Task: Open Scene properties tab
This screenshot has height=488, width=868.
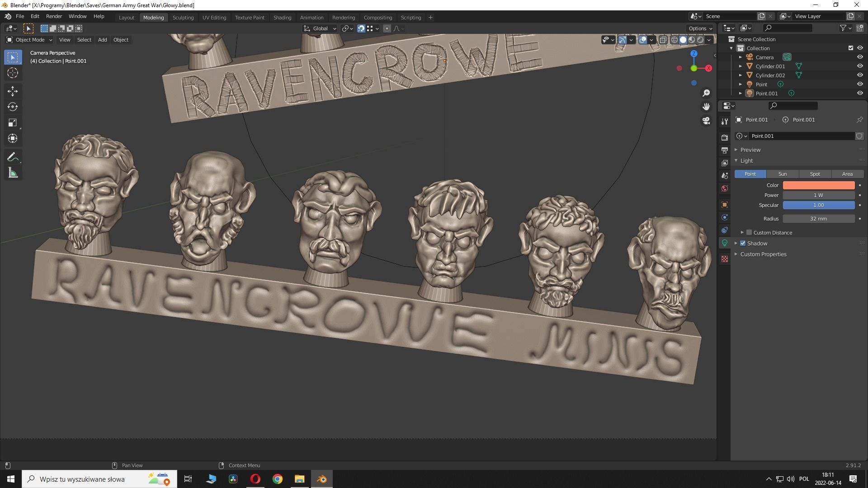Action: (x=725, y=175)
